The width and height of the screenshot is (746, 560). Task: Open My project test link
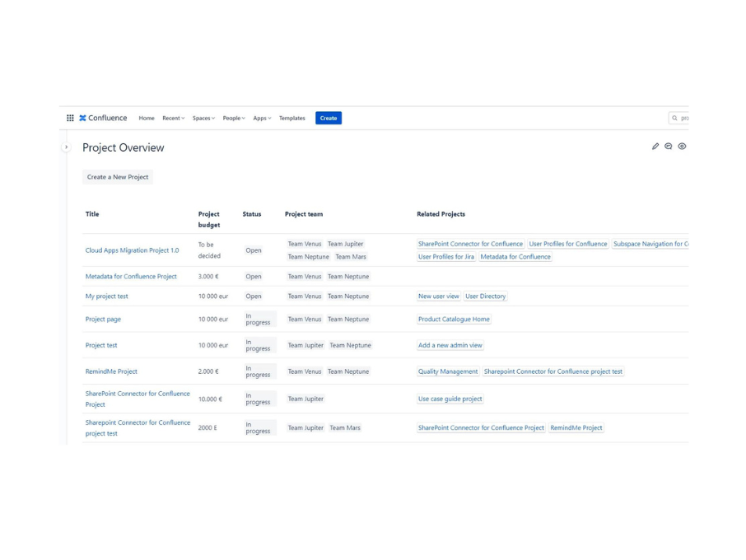click(x=106, y=296)
